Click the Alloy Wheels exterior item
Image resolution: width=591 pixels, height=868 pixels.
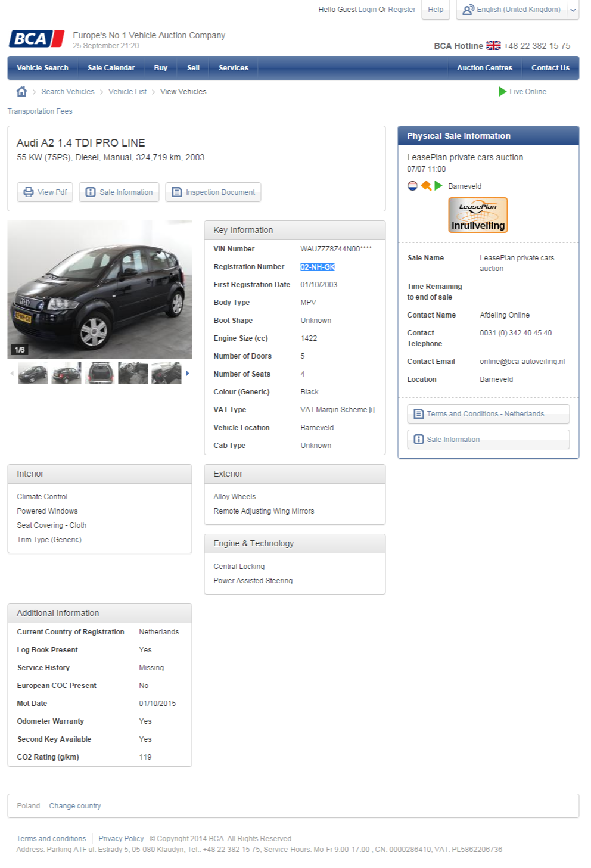pos(235,497)
